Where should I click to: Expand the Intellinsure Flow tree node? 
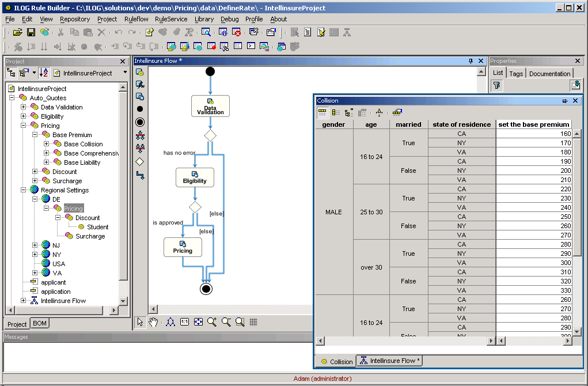tap(23, 301)
